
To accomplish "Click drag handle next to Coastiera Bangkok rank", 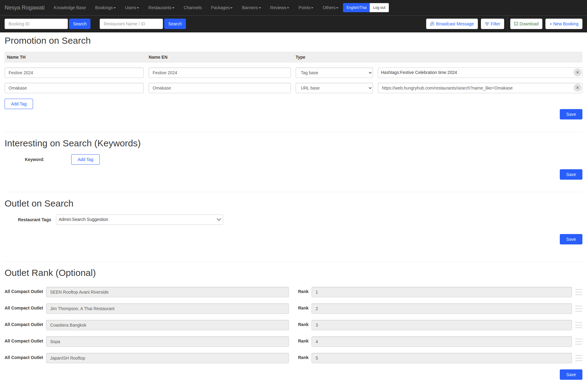I will tap(578, 325).
